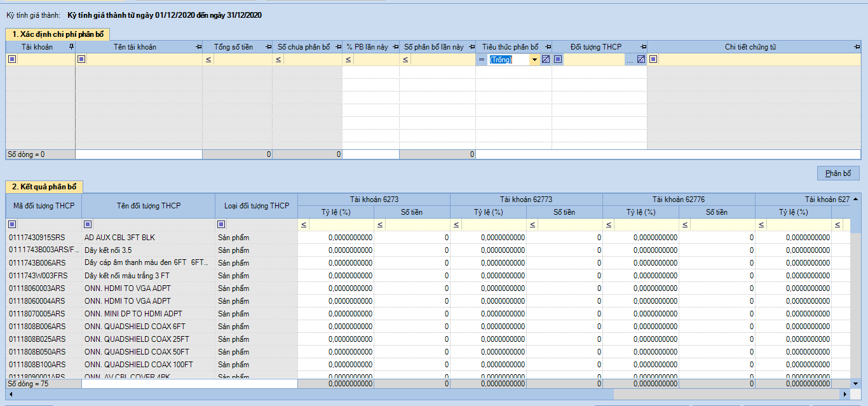Click the ≤ operator for % PB lần này
The height and width of the screenshot is (406, 868).
point(348,60)
